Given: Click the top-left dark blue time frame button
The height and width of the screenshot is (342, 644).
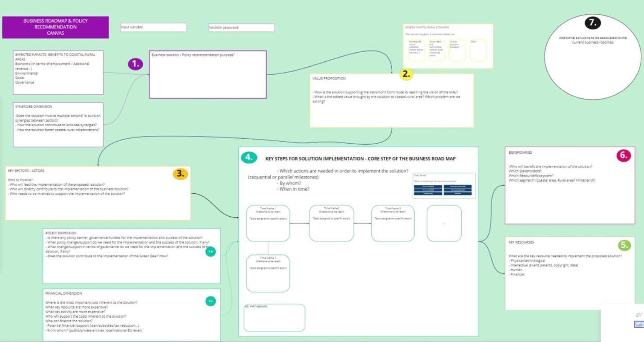Looking at the screenshot, I should [428, 186].
